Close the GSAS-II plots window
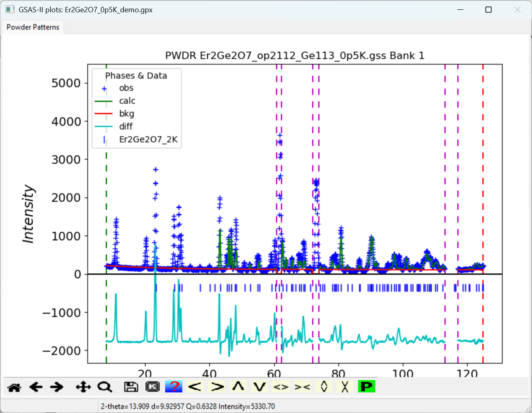Screen dimensions: 532x413 pos(517,9)
